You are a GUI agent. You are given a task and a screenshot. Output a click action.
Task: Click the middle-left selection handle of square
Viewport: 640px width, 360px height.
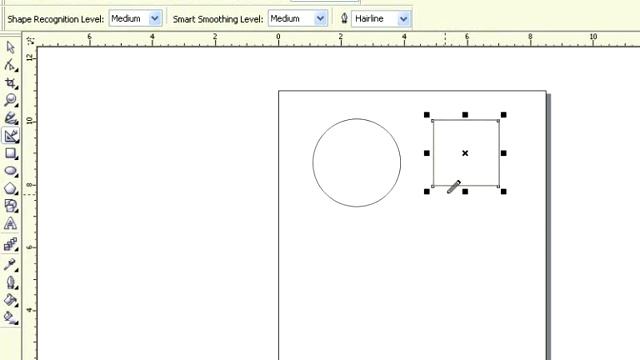427,153
